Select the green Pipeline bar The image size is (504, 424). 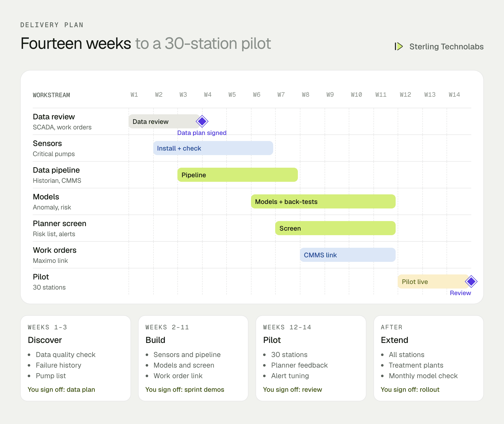[238, 175]
